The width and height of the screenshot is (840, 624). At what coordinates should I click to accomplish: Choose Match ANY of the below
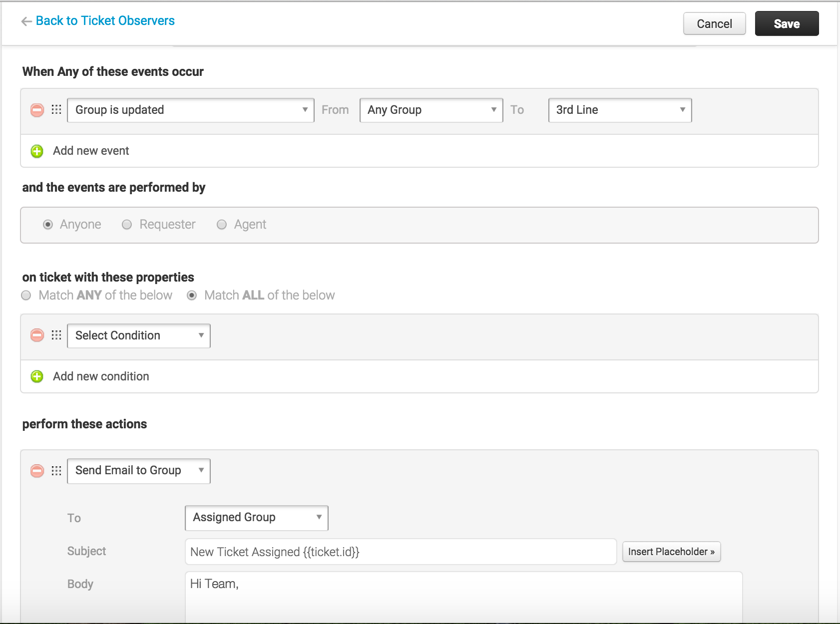coord(26,296)
